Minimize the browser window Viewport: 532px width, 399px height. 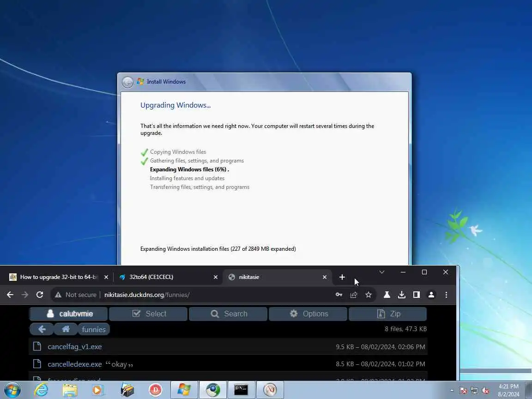click(403, 272)
